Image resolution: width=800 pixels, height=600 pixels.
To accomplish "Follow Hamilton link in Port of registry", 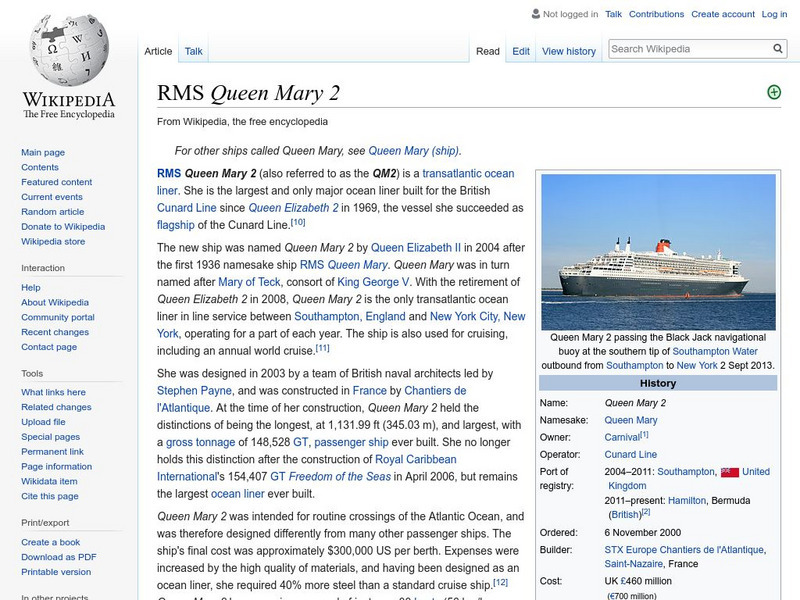I will [687, 501].
